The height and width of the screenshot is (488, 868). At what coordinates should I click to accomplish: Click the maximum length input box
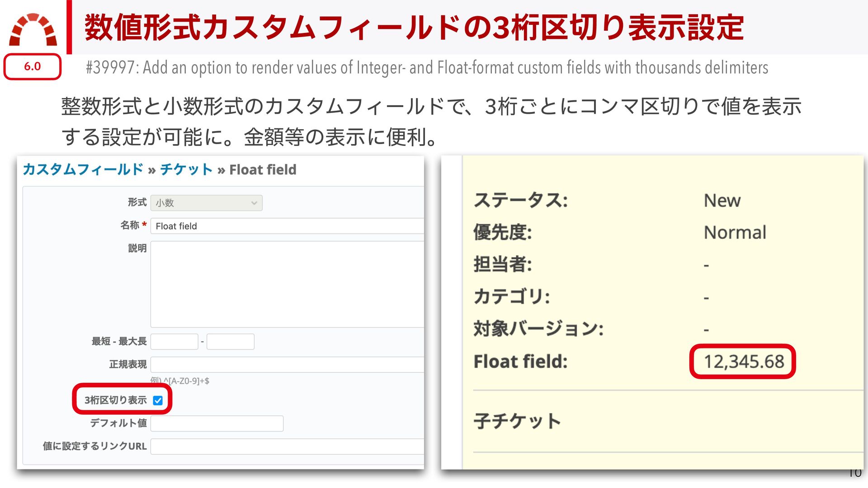pyautogui.click(x=231, y=342)
